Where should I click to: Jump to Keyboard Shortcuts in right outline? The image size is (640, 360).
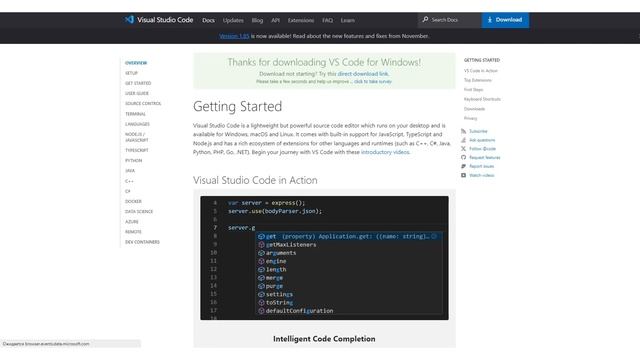[x=482, y=99]
